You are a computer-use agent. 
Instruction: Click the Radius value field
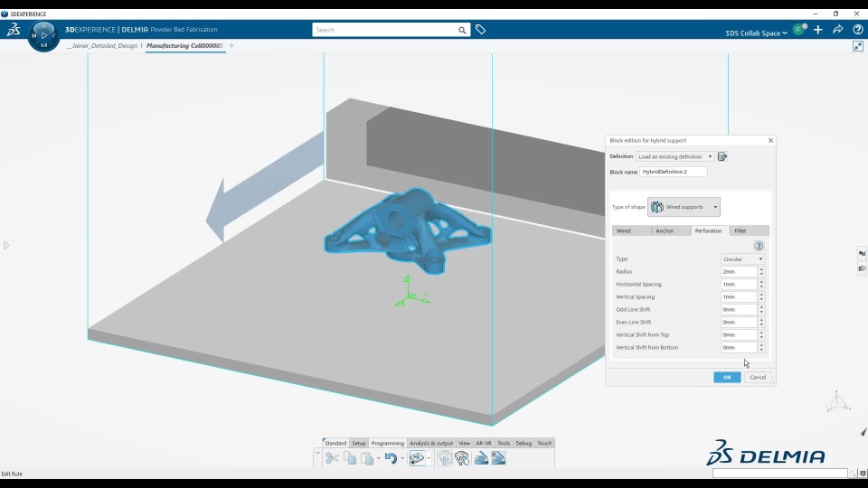pyautogui.click(x=739, y=272)
